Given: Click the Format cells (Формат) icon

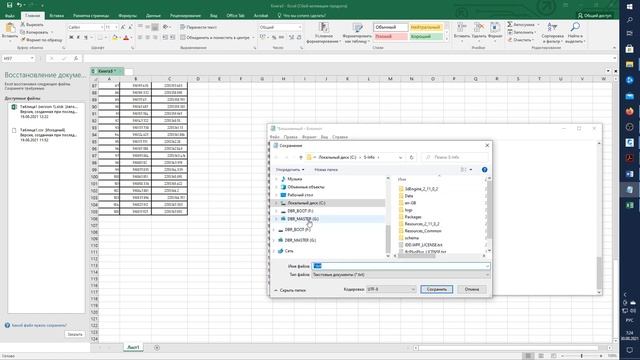Looking at the screenshot, I should click(495, 27).
